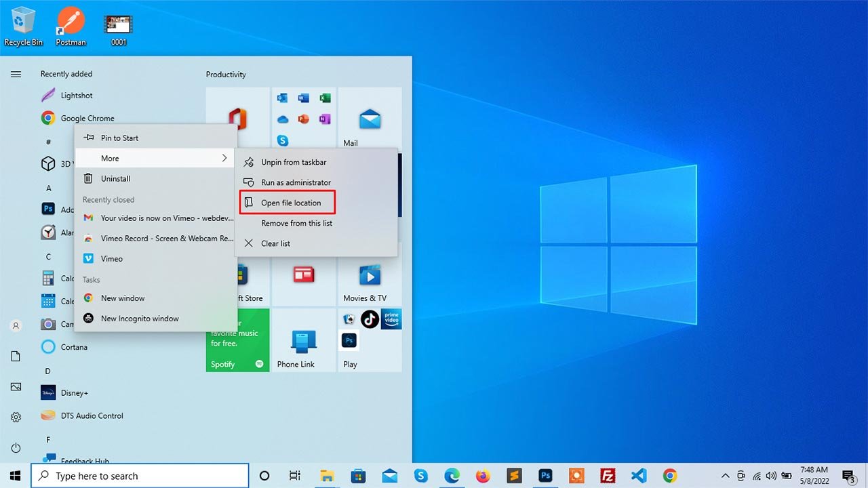Open Microsoft Store from taskbar
Image resolution: width=868 pixels, height=488 pixels.
[x=358, y=476]
